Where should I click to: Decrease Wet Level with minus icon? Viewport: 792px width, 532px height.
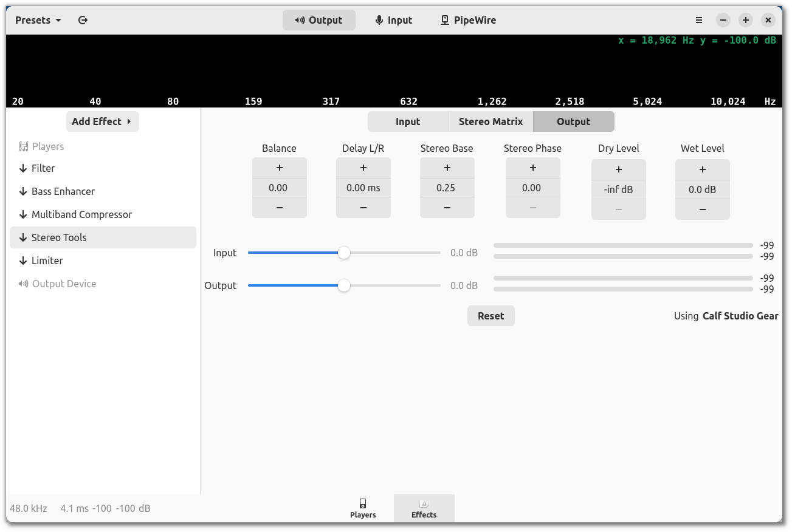click(x=703, y=210)
